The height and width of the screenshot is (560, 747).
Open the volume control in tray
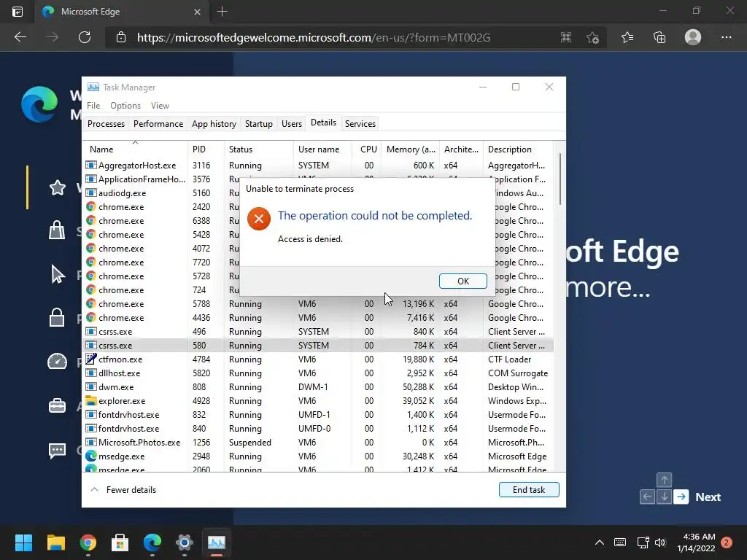[x=659, y=542]
